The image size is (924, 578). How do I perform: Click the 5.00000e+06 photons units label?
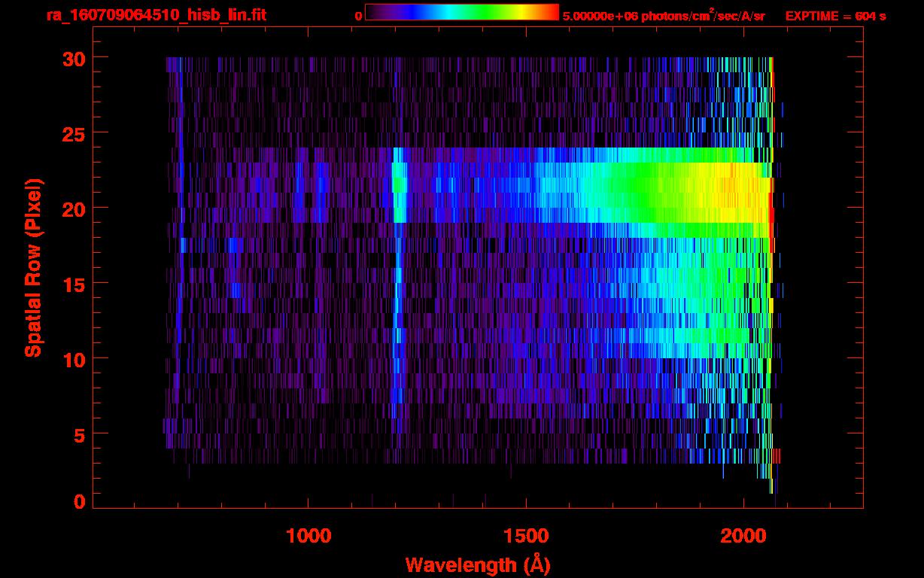point(663,16)
